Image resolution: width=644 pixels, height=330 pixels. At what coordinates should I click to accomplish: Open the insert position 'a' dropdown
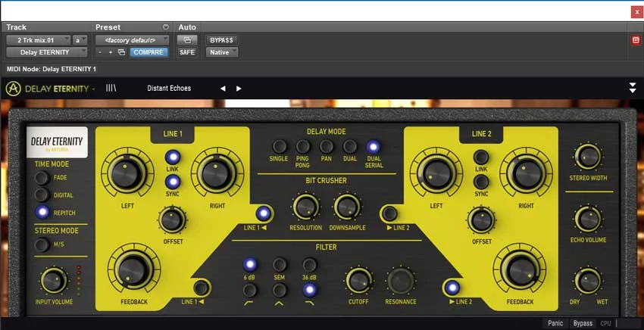(x=80, y=40)
